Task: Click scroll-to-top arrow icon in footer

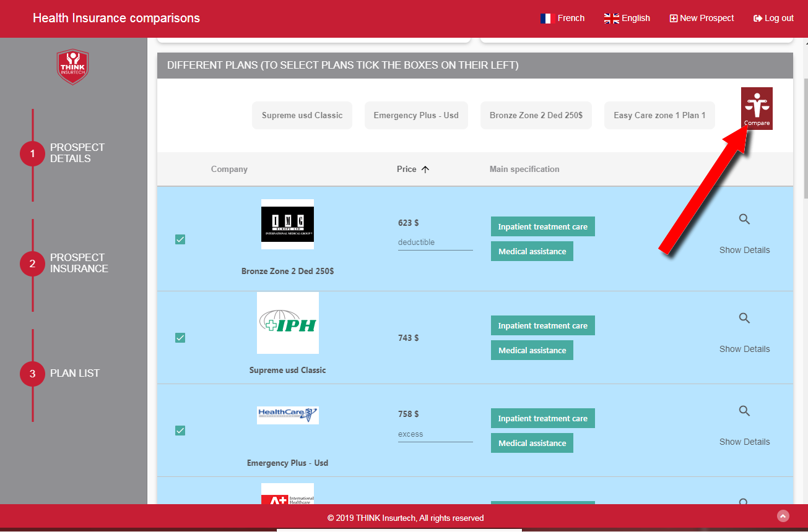Action: coord(783,516)
